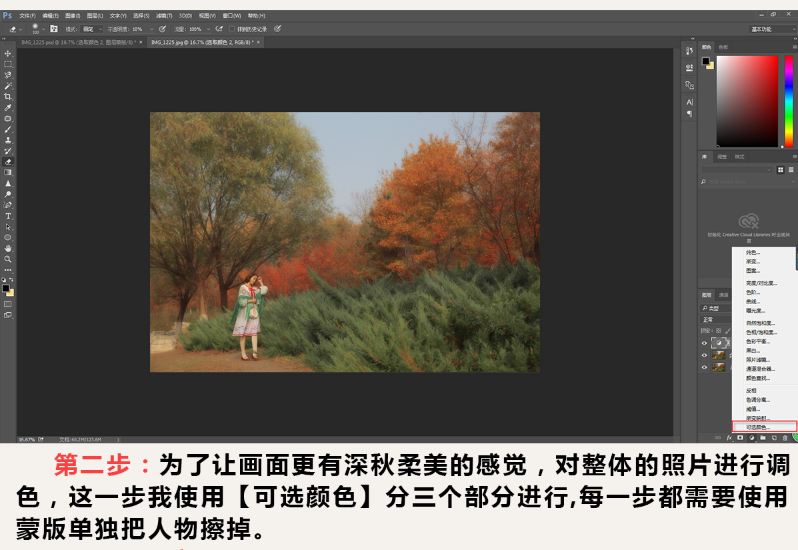Select the Eraser tool in toolbox

point(8,162)
